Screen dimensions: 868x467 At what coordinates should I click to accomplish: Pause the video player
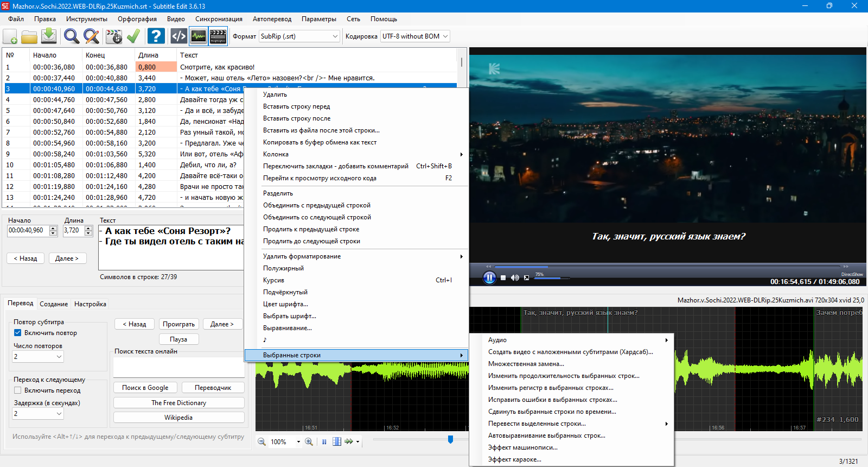click(489, 277)
